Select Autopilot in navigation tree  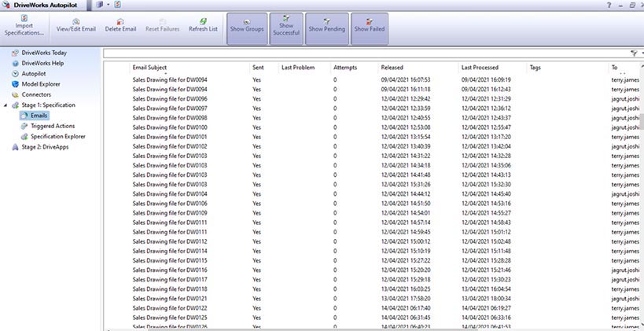click(34, 73)
